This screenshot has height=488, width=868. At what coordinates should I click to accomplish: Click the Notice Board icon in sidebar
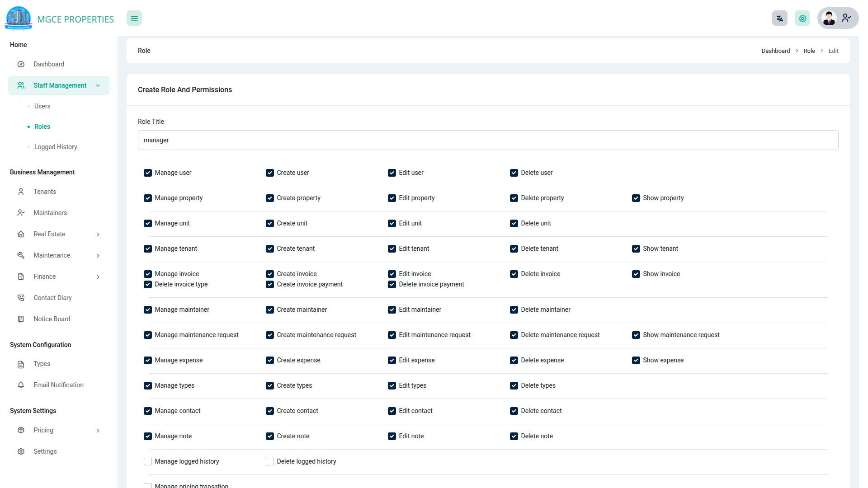pos(21,319)
